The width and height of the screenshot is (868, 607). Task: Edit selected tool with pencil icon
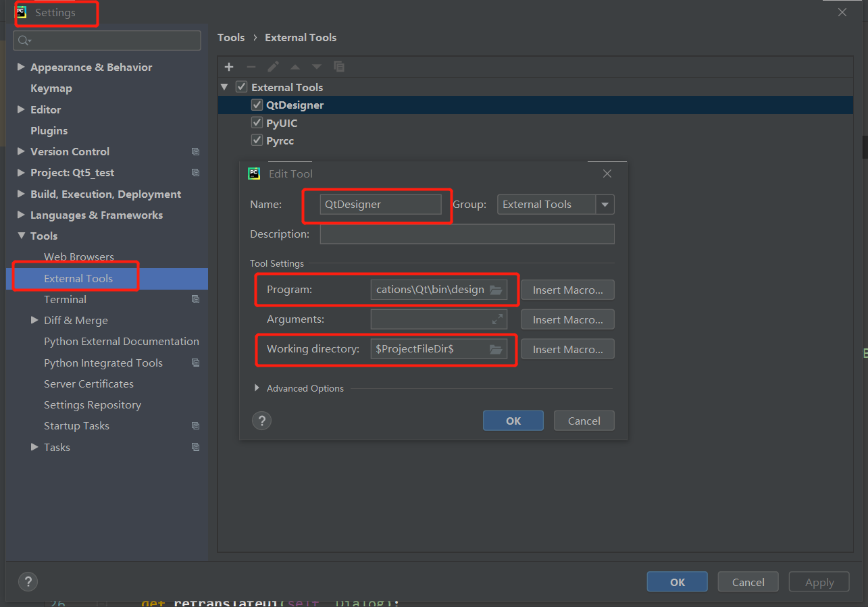[x=273, y=67]
